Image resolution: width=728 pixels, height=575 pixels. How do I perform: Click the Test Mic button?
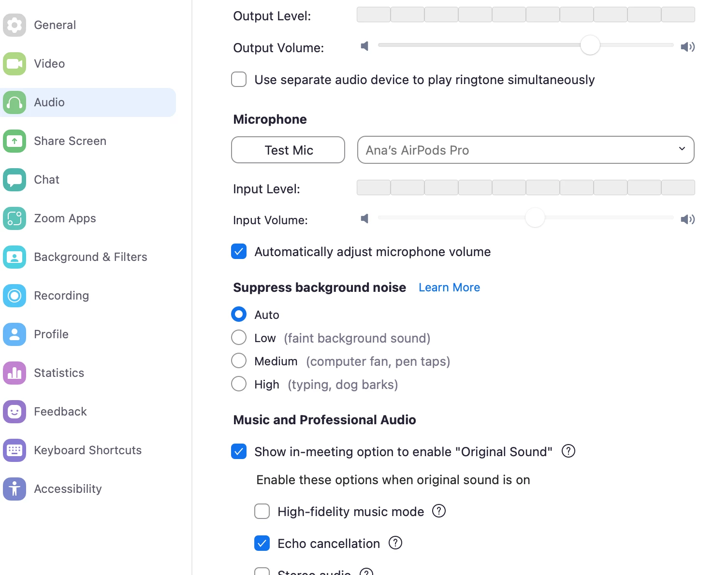(x=288, y=150)
